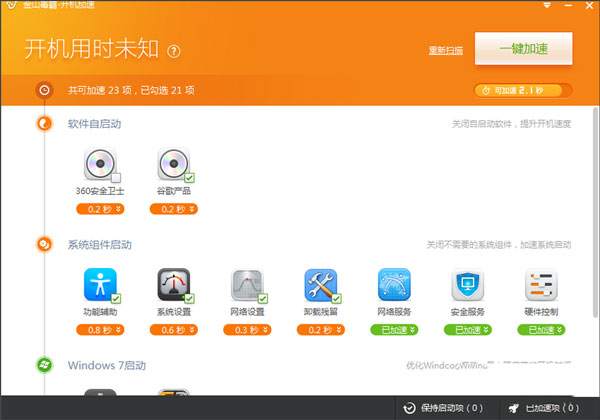Click the 开机用时未知 title
The height and width of the screenshot is (420, 600).
click(91, 49)
